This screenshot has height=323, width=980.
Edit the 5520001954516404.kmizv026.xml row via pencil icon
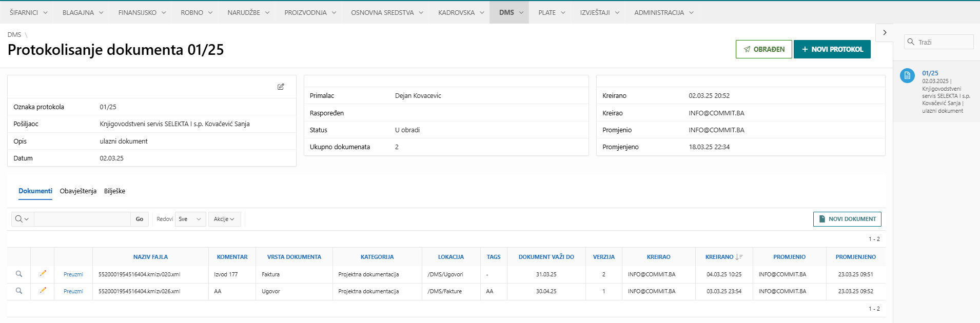[x=43, y=291]
